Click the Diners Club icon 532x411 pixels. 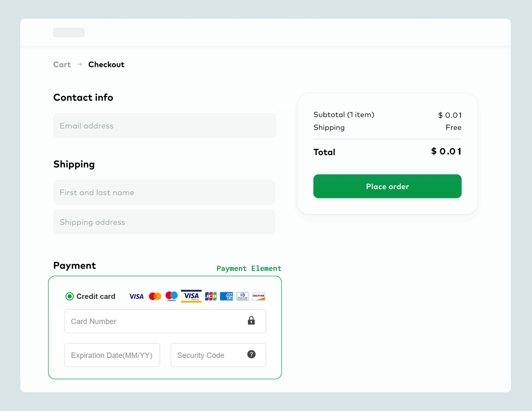coord(243,296)
